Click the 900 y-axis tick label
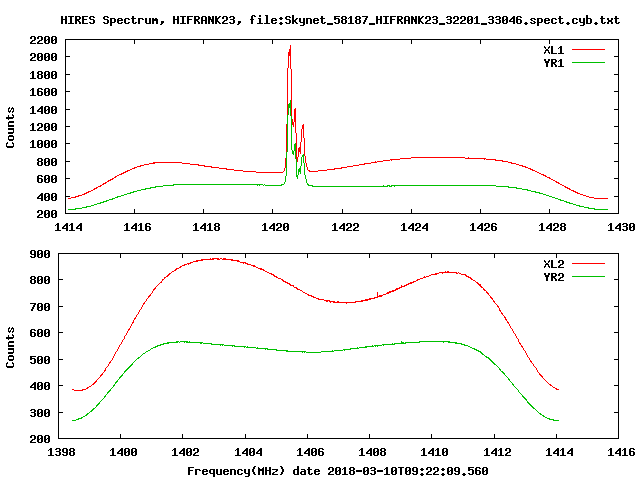The image size is (640, 480). [x=40, y=254]
